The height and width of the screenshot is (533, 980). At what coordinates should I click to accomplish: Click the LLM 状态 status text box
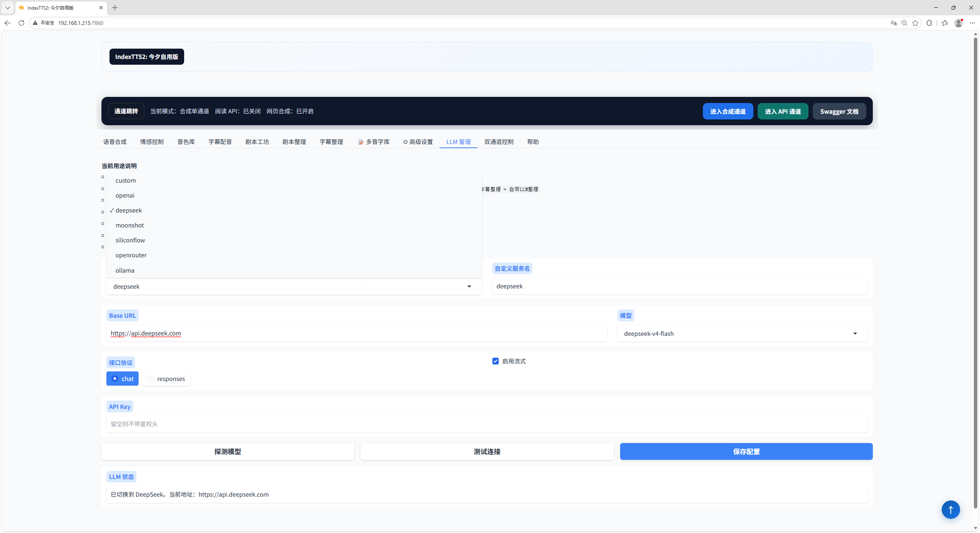(487, 494)
